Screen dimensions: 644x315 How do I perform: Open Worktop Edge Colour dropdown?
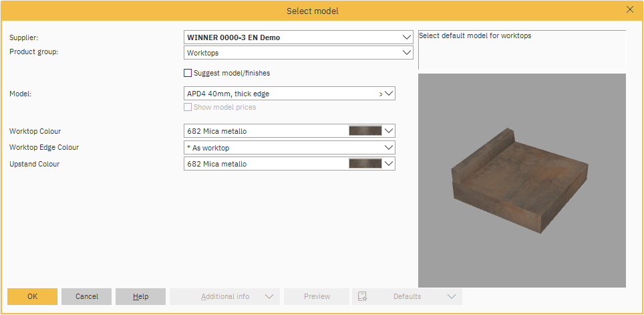click(x=389, y=148)
